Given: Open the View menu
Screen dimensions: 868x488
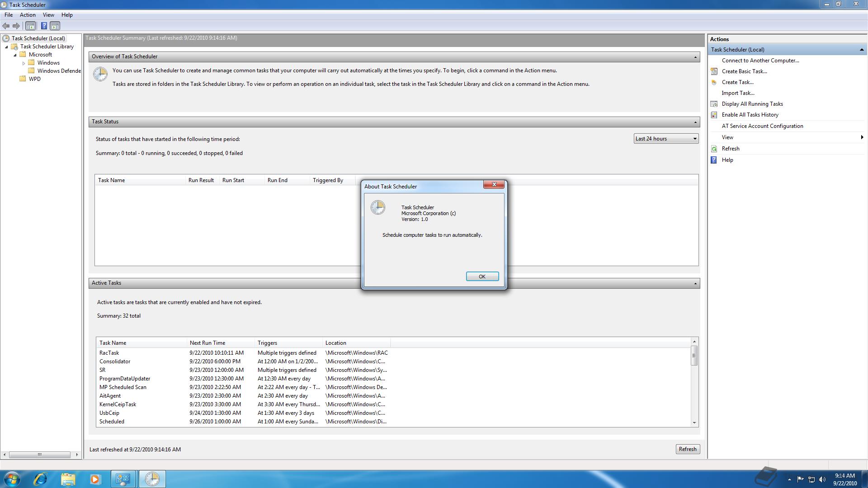Looking at the screenshot, I should point(48,15).
